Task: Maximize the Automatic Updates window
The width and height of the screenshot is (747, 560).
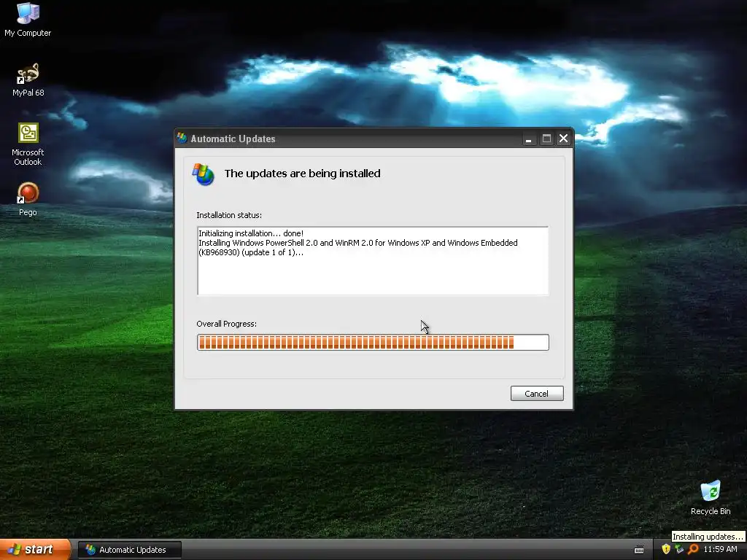Action: 546,139
